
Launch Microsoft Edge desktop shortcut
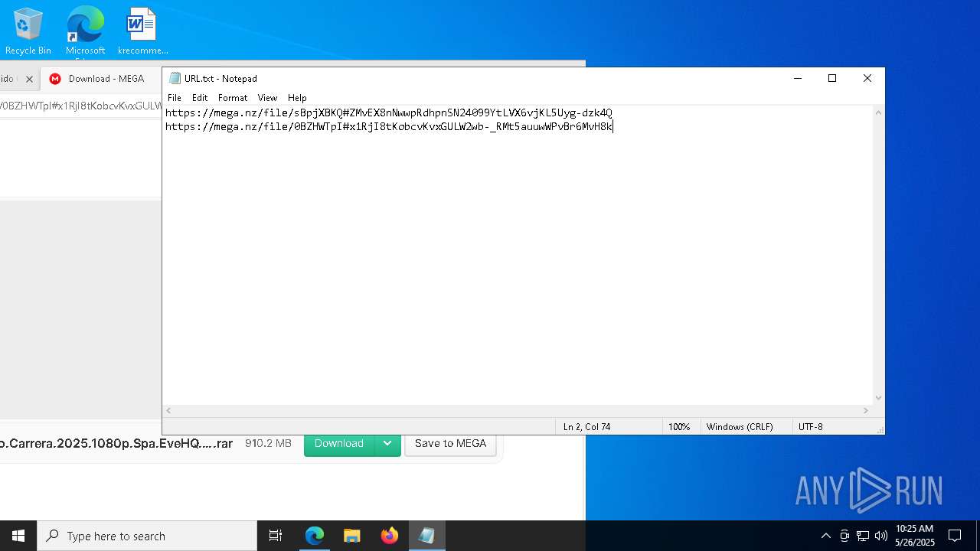click(x=85, y=32)
